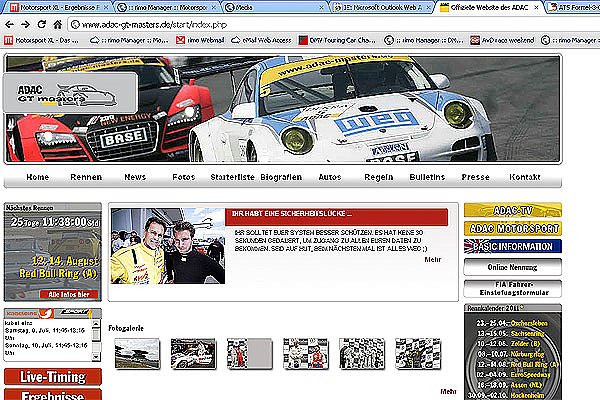The width and height of the screenshot is (600, 400).
Task: Open the Rennen menu item
Action: click(x=86, y=177)
